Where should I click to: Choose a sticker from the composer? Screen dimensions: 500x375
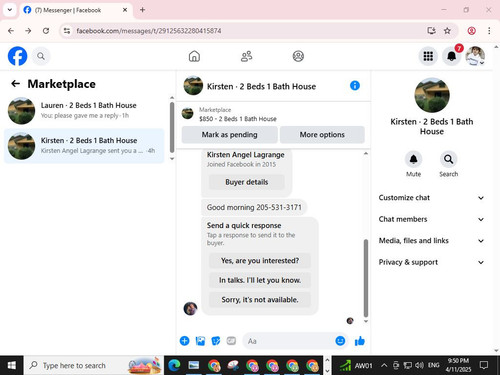point(216,341)
